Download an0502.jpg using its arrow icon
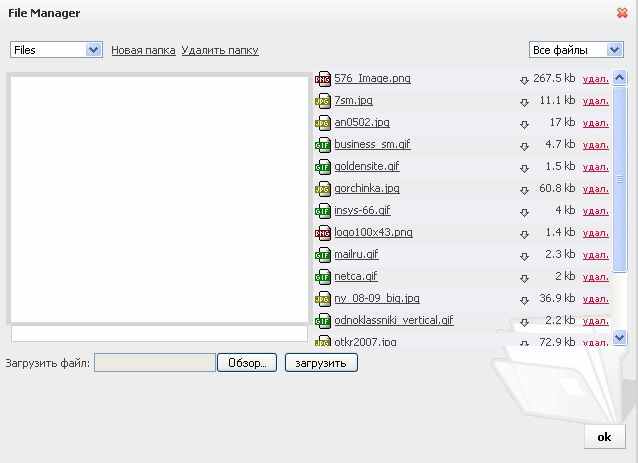This screenshot has width=638, height=463. (524, 124)
